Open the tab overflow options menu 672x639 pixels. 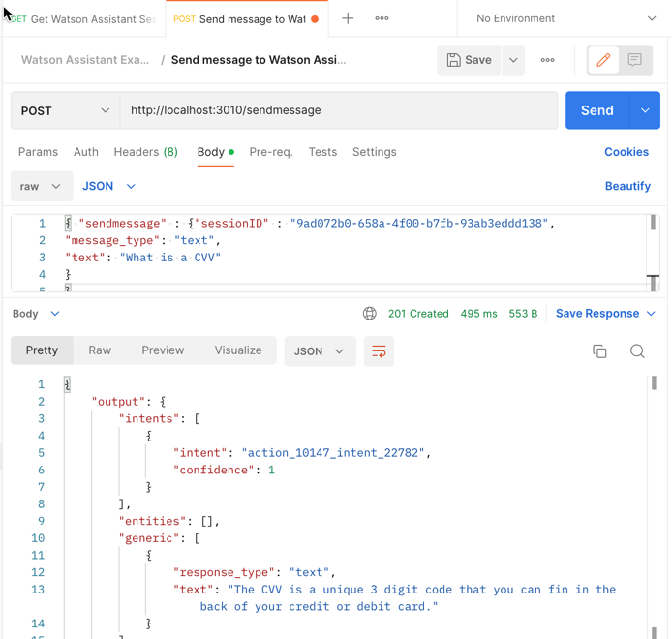[x=382, y=18]
